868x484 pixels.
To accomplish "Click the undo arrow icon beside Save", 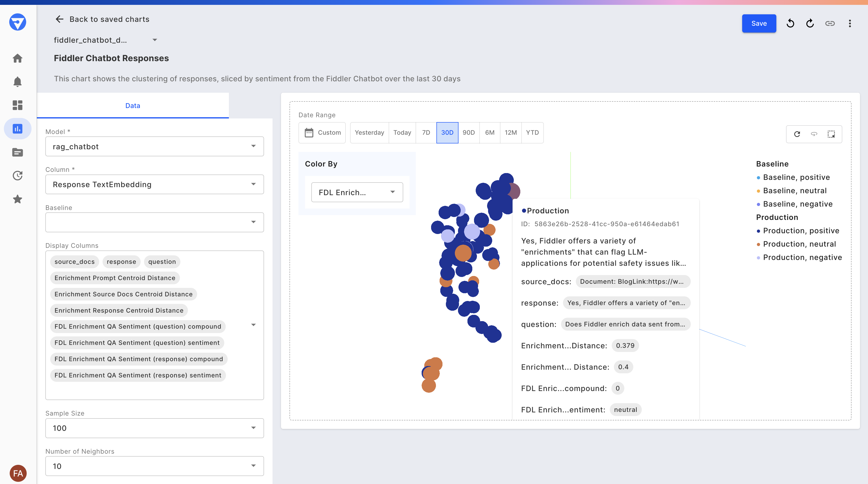I will pyautogui.click(x=790, y=23).
